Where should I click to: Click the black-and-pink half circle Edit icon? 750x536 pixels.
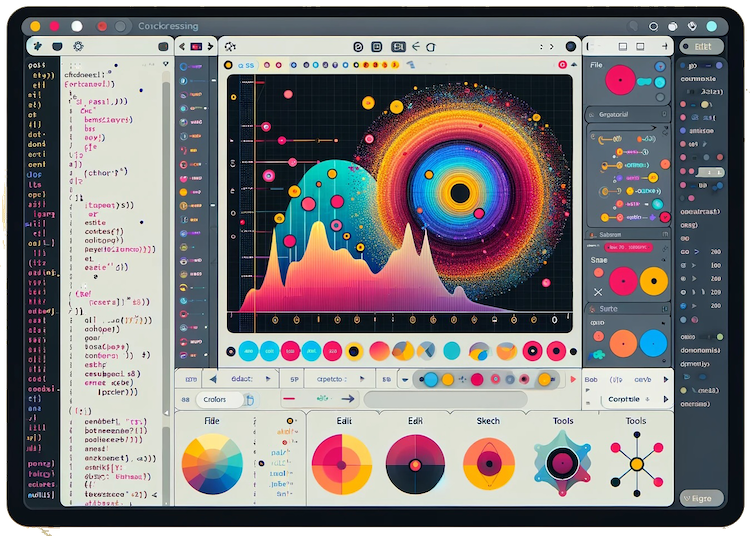[412, 465]
